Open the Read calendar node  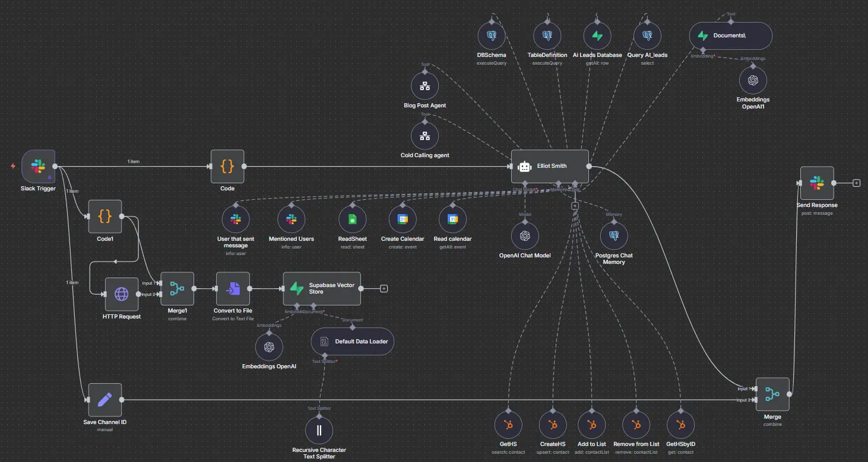coord(452,219)
